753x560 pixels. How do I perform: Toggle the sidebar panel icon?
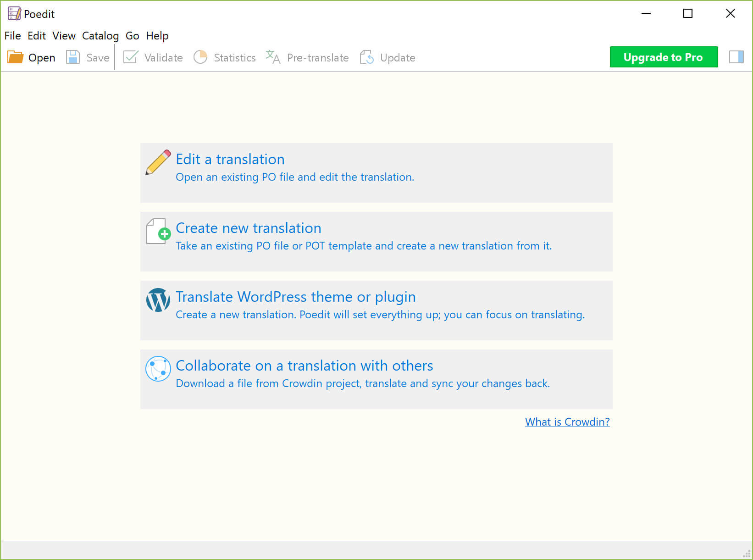(736, 57)
